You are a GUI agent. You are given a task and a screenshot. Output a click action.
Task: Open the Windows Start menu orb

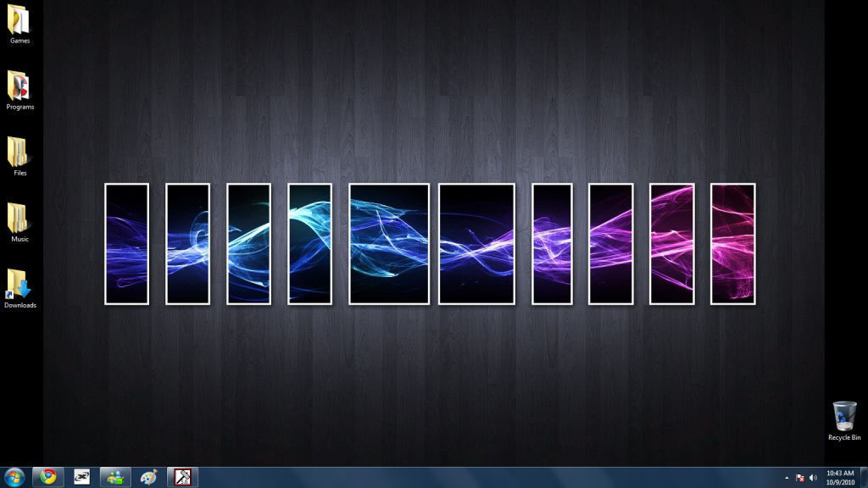coord(14,477)
